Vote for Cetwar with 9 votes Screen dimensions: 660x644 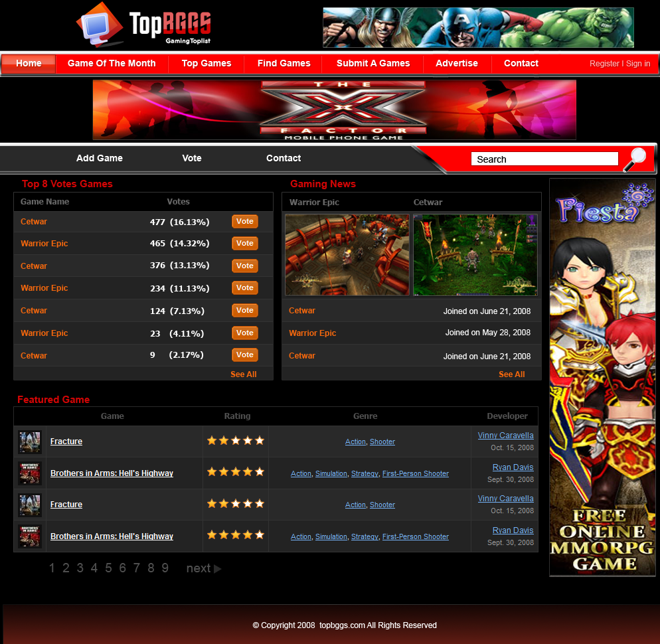pos(245,355)
